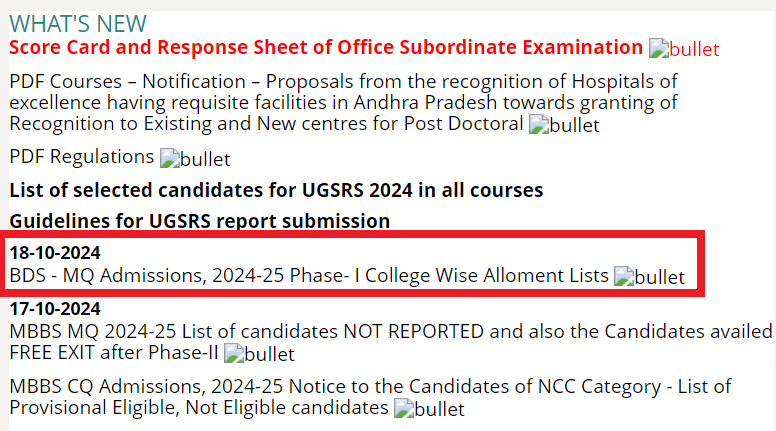Open PDF Courses Notification Proposals link

[343, 102]
